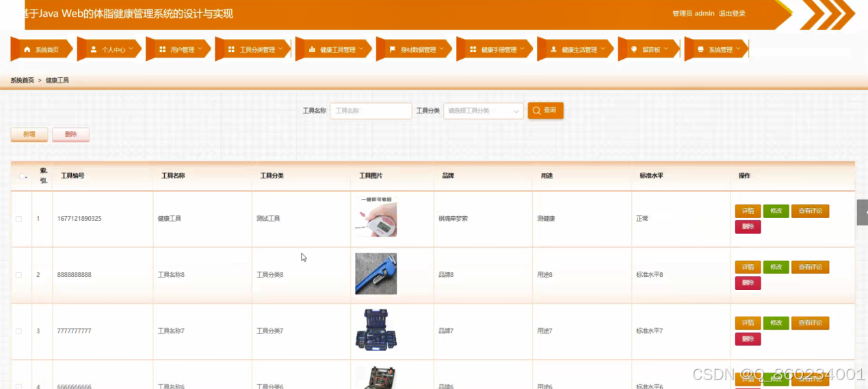Toggle the select-all checkbox in table header

tap(22, 176)
